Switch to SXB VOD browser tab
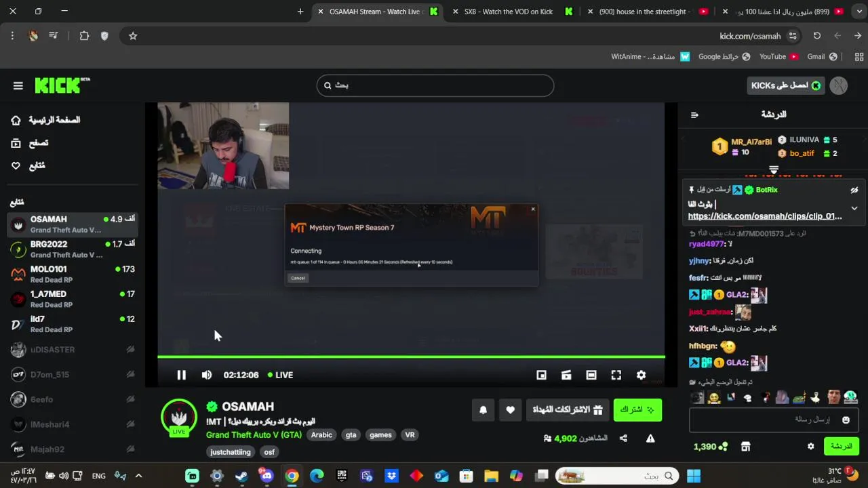Image resolution: width=868 pixels, height=488 pixels. point(513,12)
